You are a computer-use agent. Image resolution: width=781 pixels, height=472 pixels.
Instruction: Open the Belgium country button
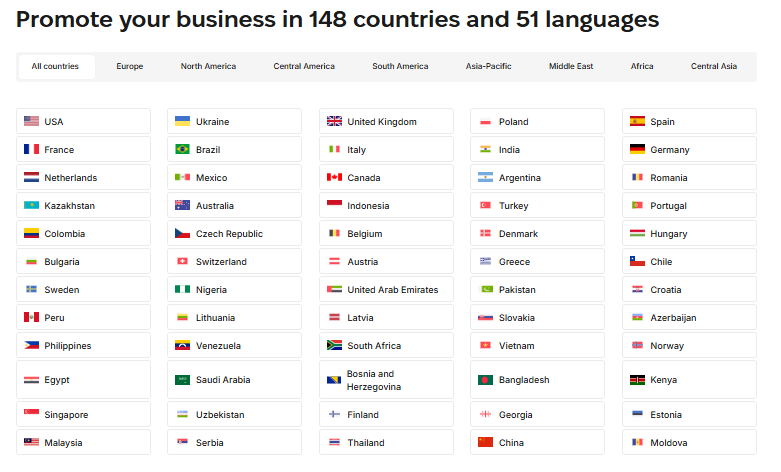(x=386, y=233)
